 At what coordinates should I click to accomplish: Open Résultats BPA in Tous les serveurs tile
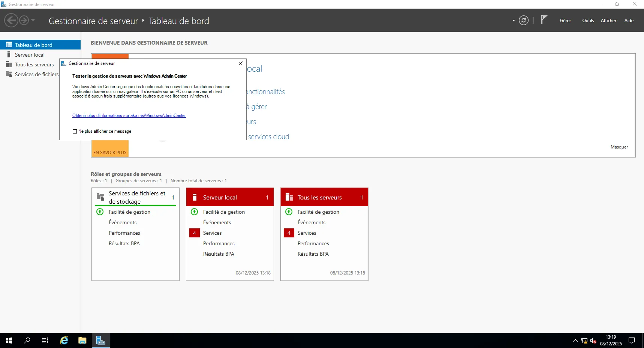(x=313, y=254)
